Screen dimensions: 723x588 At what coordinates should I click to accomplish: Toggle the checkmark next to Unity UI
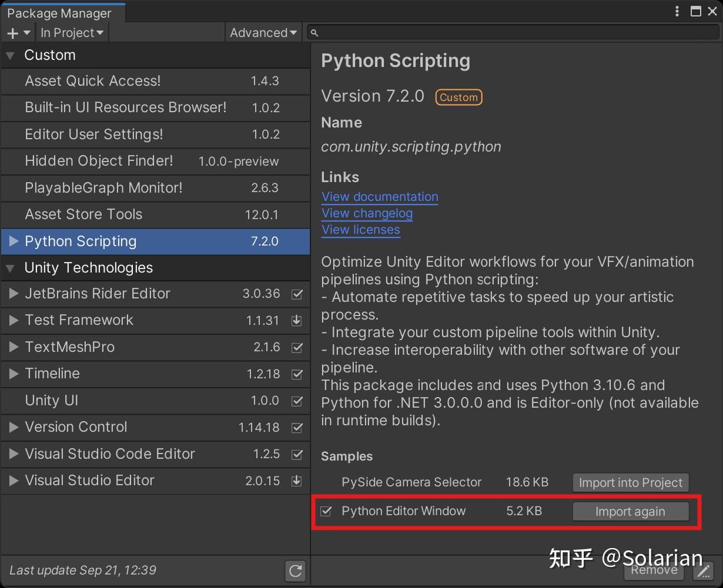coord(297,401)
